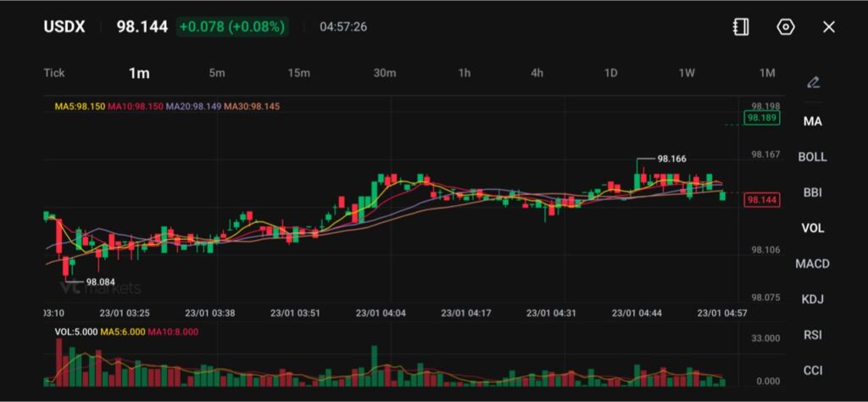
Task: Toggle the VOL sub-indicator
Action: [812, 228]
